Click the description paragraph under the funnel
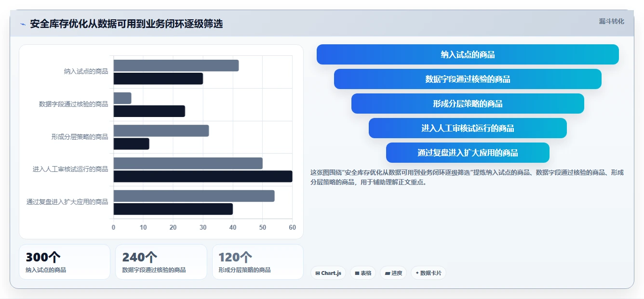 tap(467, 177)
